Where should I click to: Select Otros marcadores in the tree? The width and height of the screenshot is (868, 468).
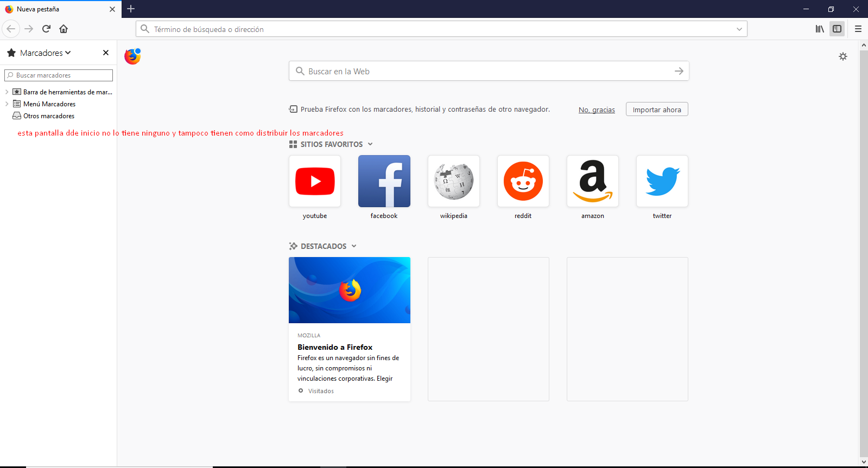pyautogui.click(x=49, y=116)
